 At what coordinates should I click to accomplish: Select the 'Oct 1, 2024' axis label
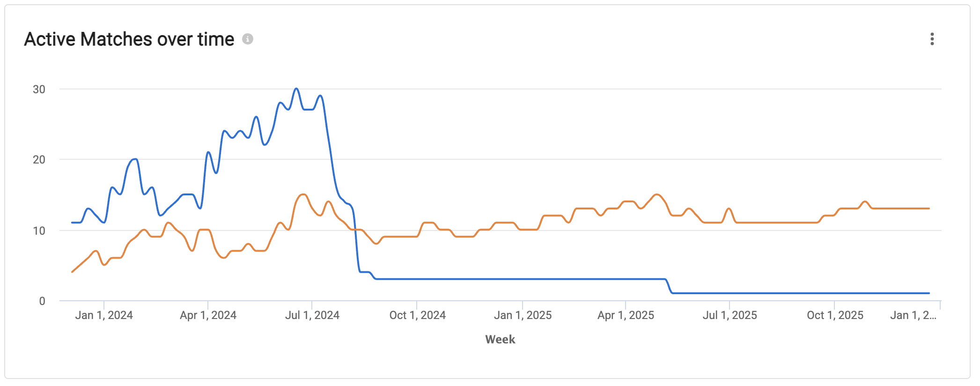coord(417,315)
